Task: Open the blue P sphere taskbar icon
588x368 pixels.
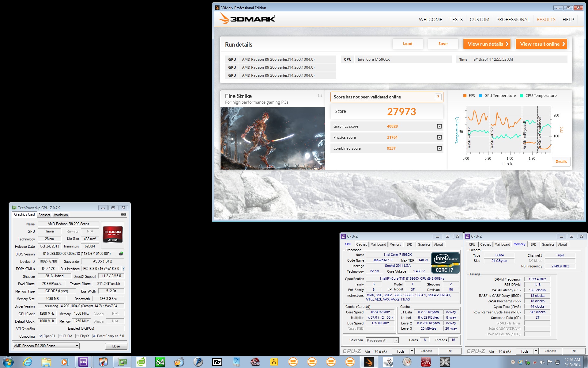Action: tap(198, 362)
